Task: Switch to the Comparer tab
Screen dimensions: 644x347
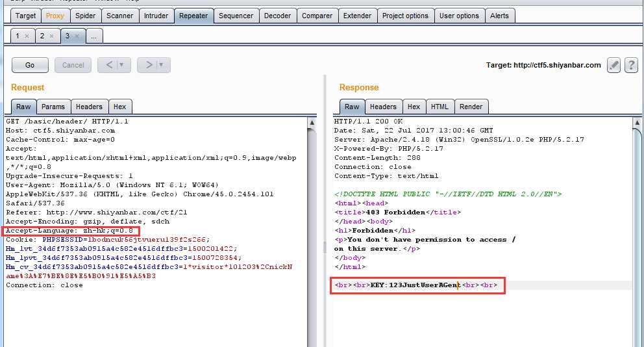Action: (317, 16)
